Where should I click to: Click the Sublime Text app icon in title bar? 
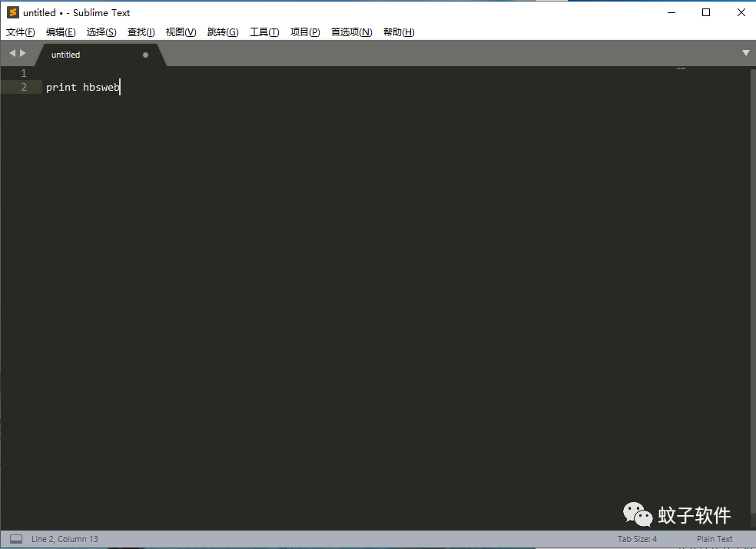(12, 12)
